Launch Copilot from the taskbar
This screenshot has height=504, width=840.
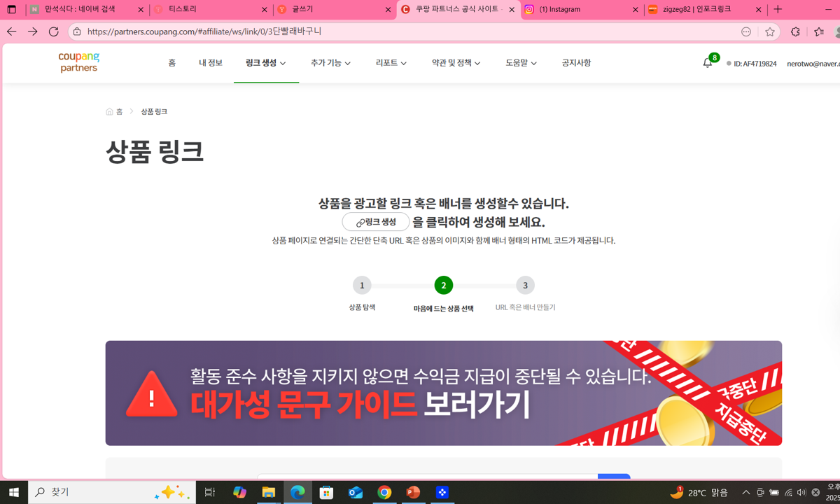pyautogui.click(x=239, y=492)
